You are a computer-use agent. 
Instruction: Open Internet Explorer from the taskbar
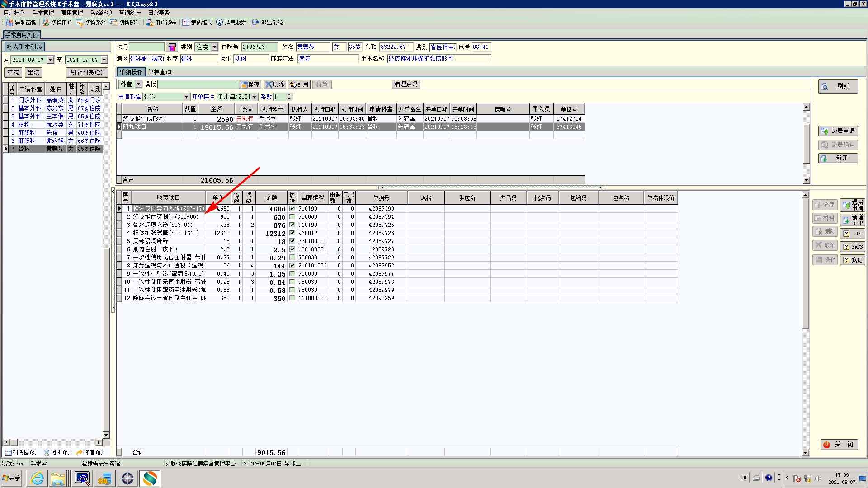[x=38, y=479]
